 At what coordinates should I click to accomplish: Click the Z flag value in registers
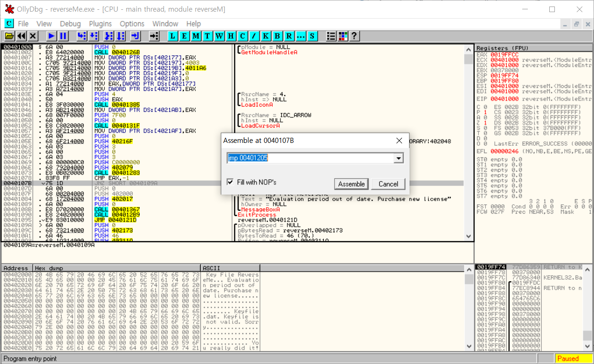tap(485, 123)
